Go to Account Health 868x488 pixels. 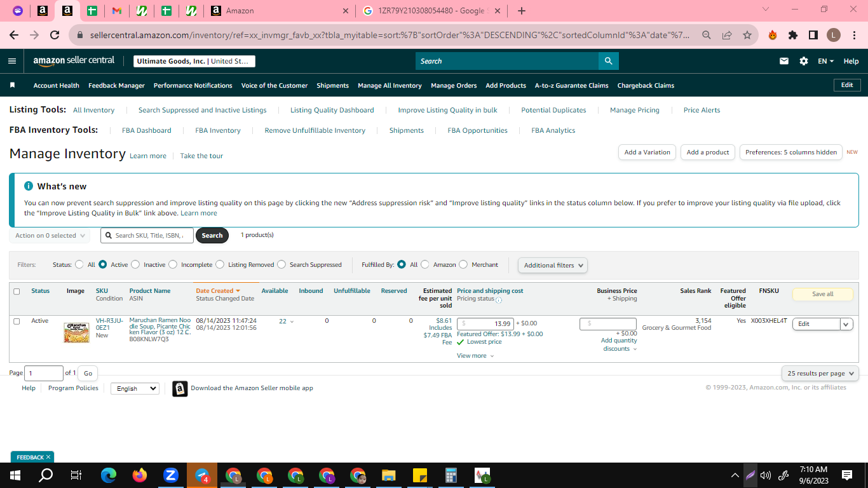tap(57, 85)
